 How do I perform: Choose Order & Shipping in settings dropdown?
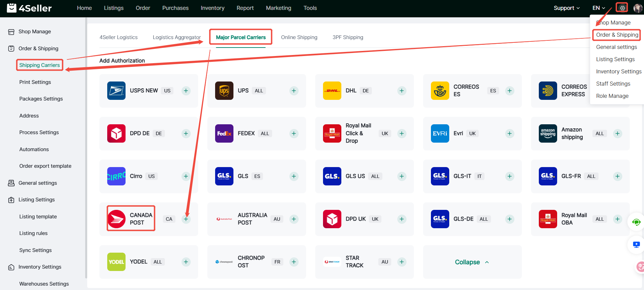point(617,35)
